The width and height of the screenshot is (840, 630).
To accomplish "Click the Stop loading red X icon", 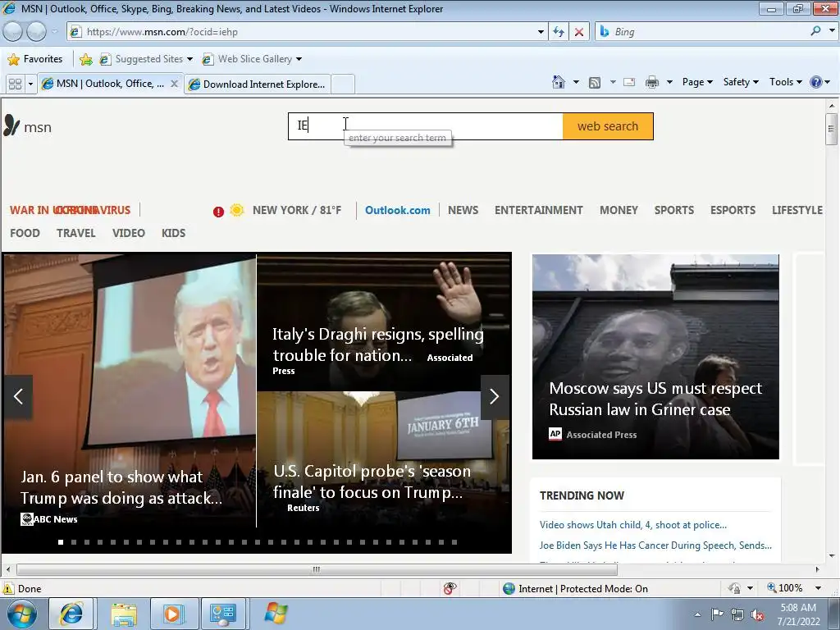I will [x=579, y=32].
